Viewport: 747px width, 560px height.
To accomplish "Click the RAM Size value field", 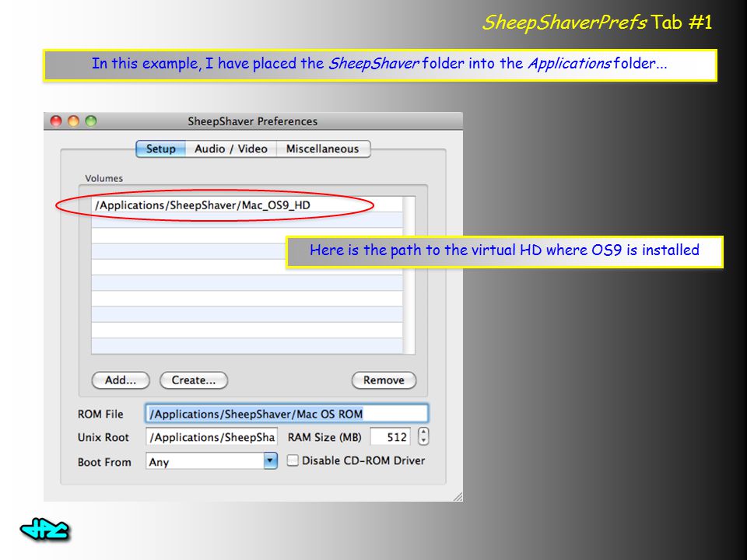I will click(391, 436).
